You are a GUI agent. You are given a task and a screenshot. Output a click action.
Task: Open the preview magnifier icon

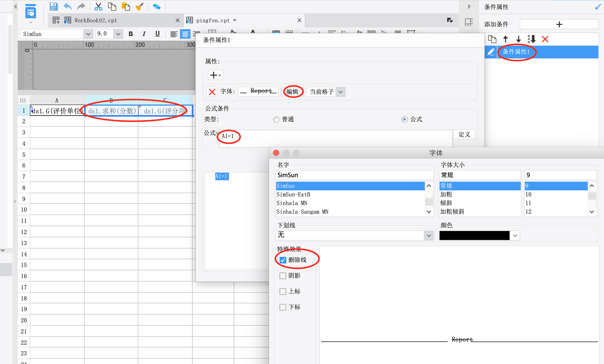point(31,11)
